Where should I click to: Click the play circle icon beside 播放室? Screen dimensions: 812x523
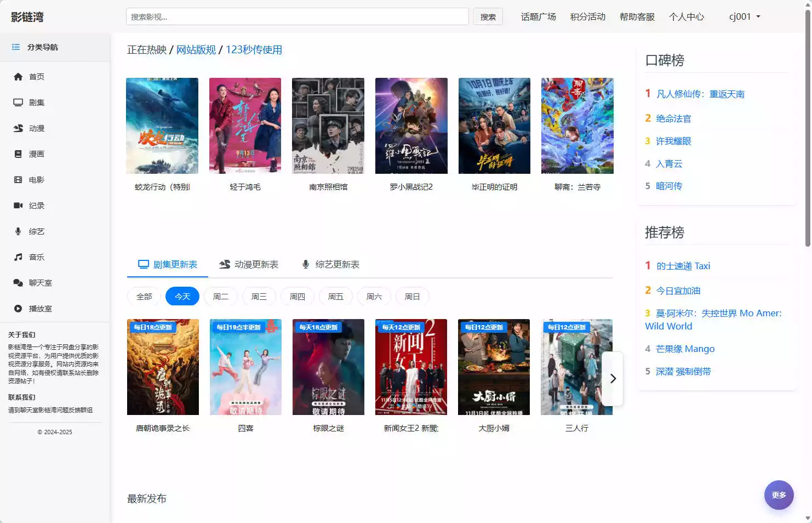(18, 309)
